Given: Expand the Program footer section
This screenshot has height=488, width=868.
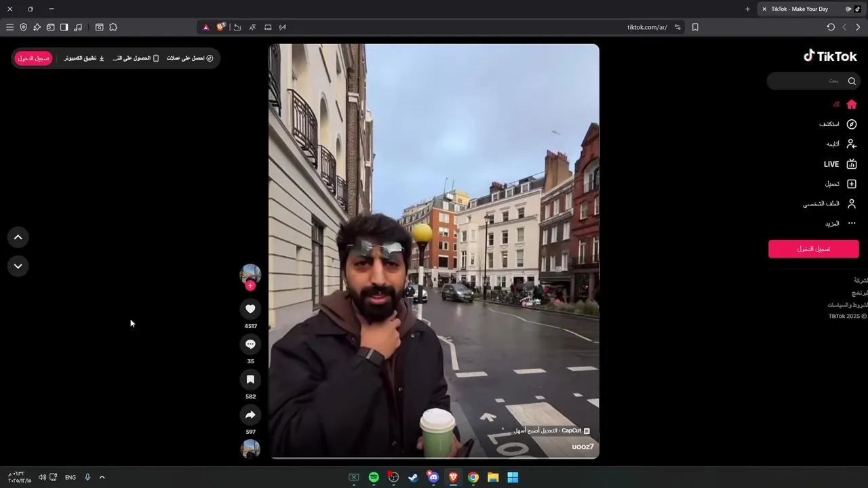Looking at the screenshot, I should [860, 293].
